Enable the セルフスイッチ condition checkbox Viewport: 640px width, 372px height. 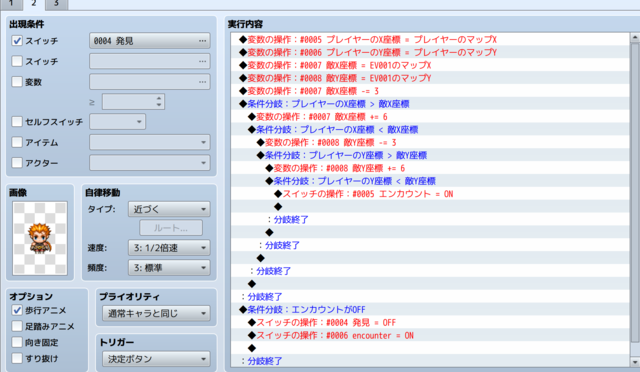pyautogui.click(x=17, y=122)
